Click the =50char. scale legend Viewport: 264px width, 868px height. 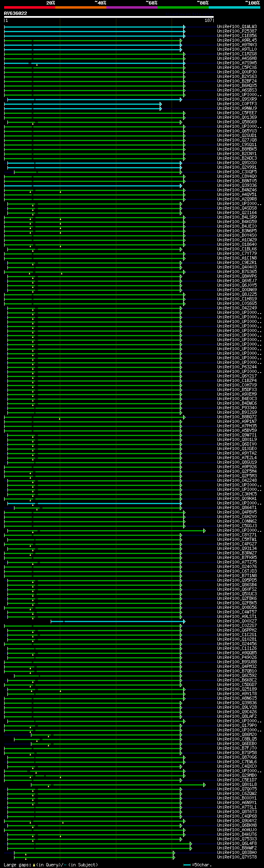point(198,865)
